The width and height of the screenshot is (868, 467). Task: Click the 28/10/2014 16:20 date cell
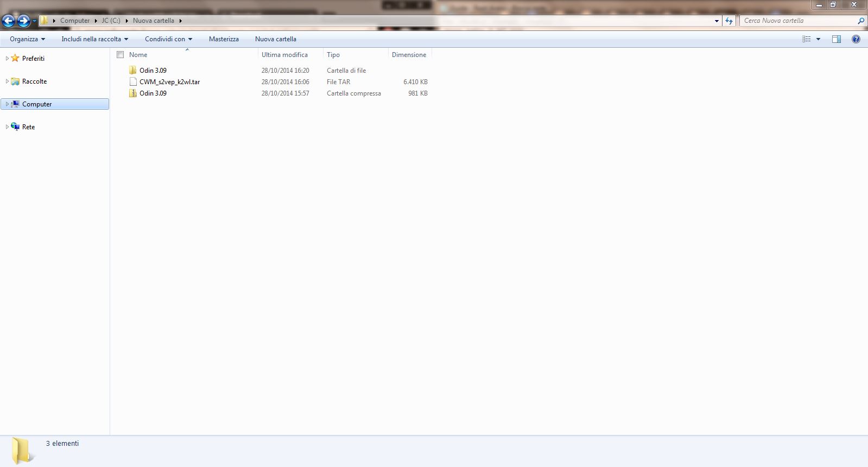click(x=285, y=71)
